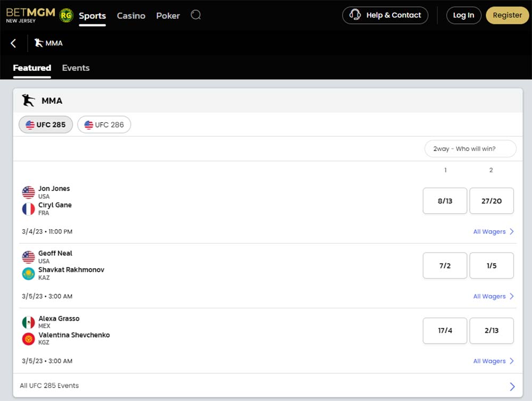Click the MMA breadcrumb label
The image size is (532, 401).
pos(54,43)
